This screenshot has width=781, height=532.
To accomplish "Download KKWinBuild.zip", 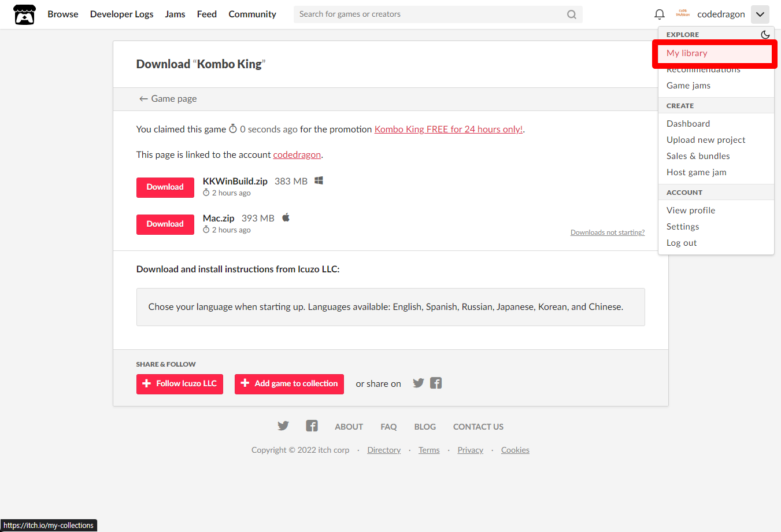I will [165, 187].
